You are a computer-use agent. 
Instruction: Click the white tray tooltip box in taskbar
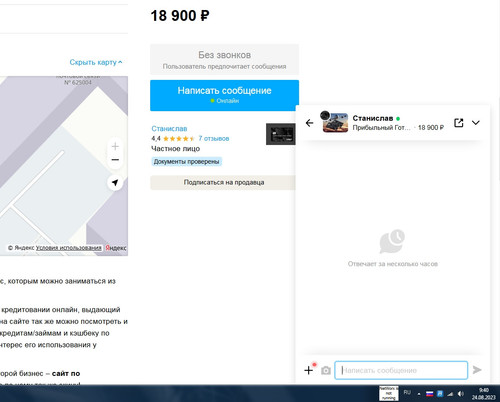point(389,393)
